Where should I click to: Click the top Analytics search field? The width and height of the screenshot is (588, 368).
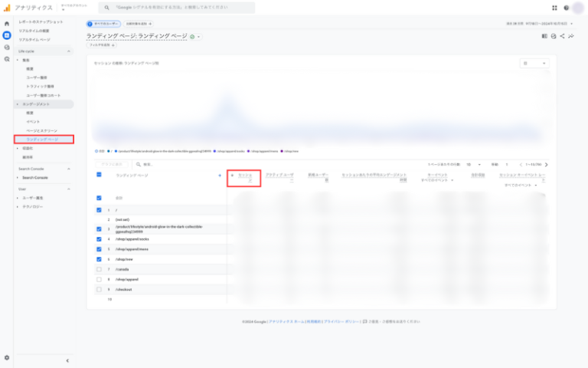pyautogui.click(x=184, y=8)
